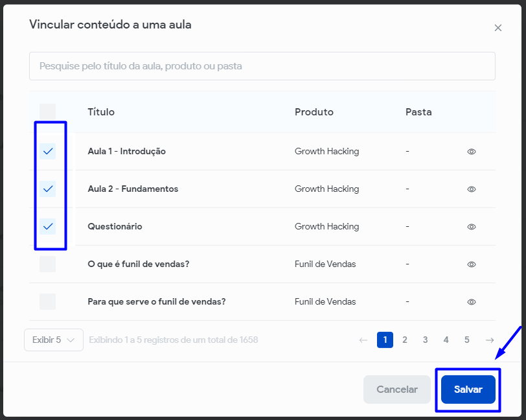Open the Exibir 5 rows dropdown
This screenshot has height=420, width=526.
[x=54, y=340]
